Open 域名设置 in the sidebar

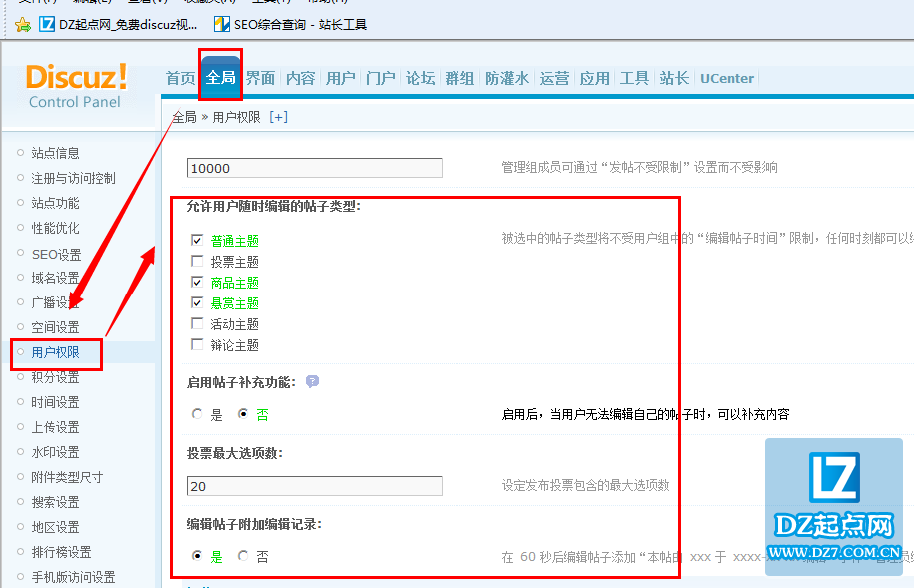coord(55,278)
